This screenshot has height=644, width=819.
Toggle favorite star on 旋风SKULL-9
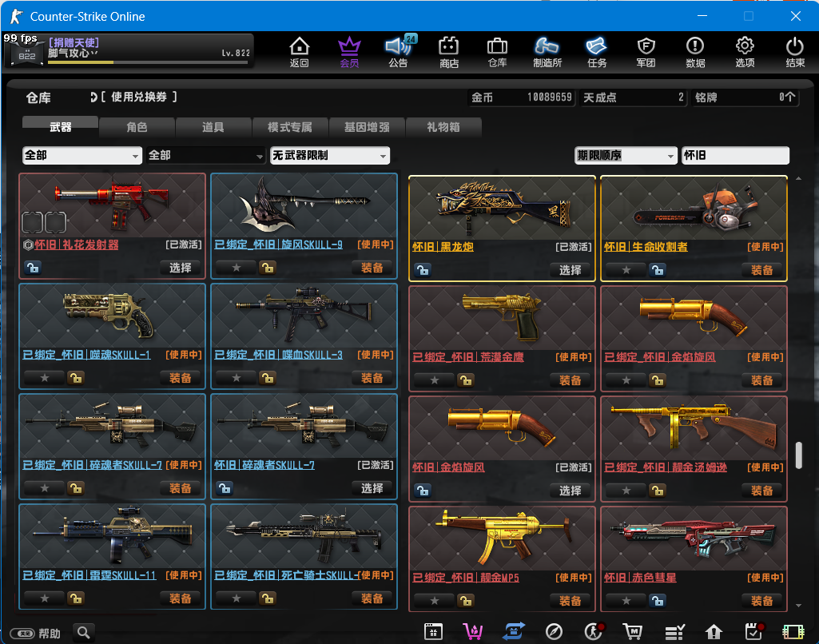click(x=236, y=268)
